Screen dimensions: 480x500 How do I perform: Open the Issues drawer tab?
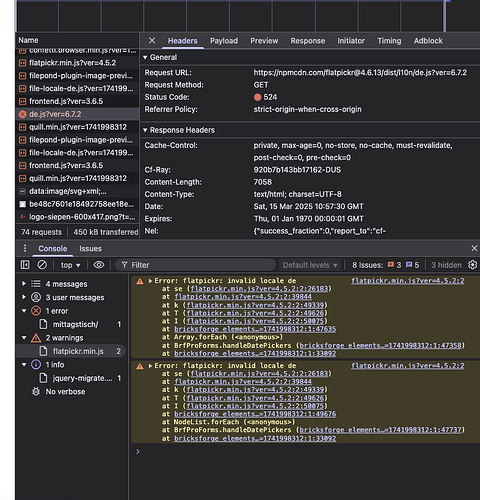tap(90, 249)
